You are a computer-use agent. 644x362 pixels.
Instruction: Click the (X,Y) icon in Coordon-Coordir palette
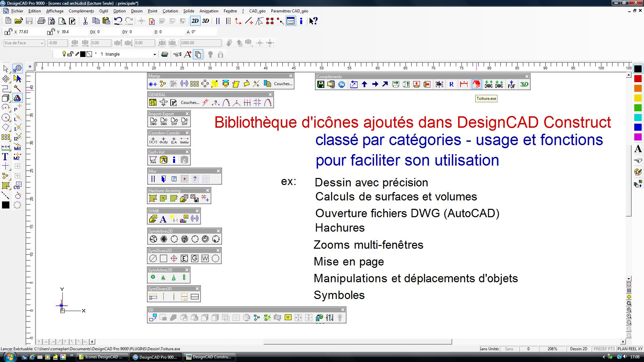(153, 140)
